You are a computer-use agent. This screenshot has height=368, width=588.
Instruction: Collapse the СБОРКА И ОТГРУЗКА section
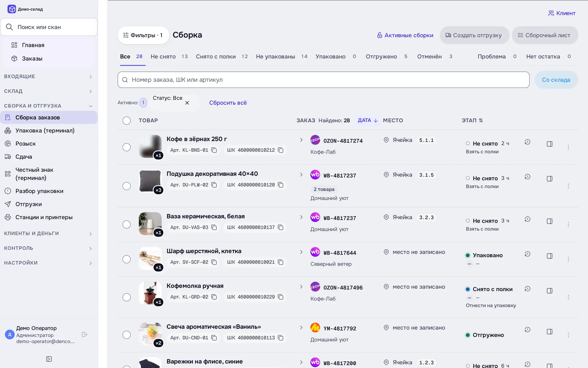(49, 106)
